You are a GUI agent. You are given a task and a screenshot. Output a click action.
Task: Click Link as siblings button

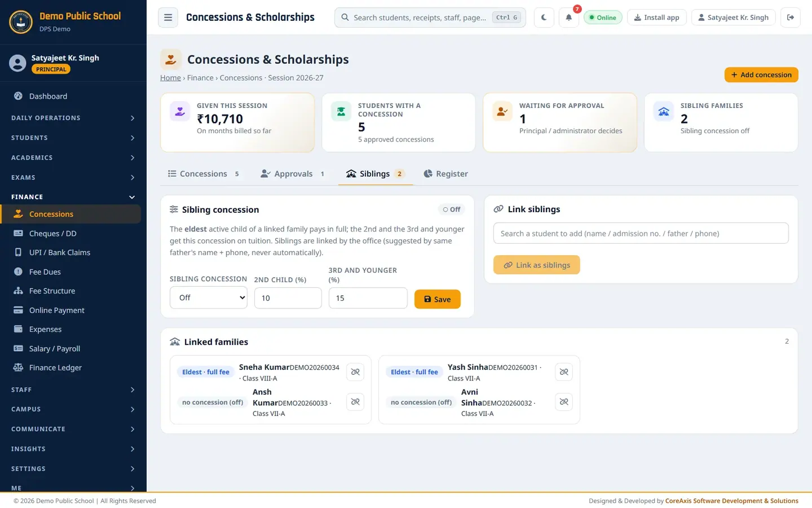[x=537, y=265]
